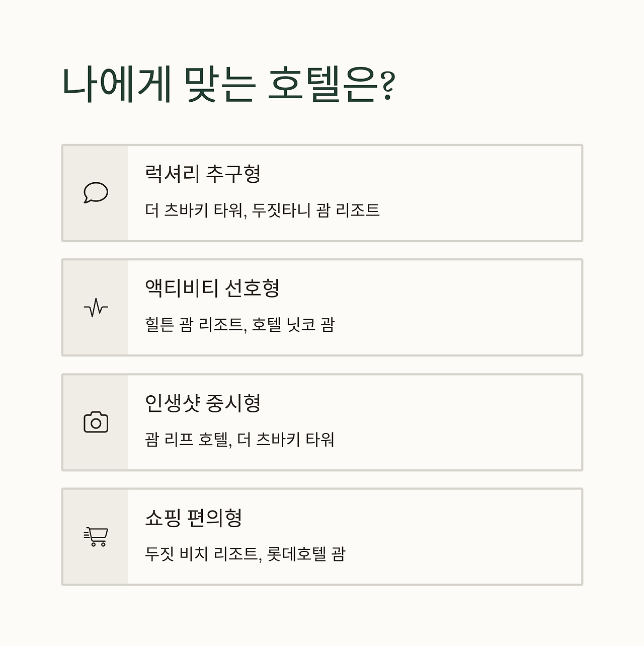The image size is (644, 646).
Task: Click the question mark in the title
Action: pos(386,86)
